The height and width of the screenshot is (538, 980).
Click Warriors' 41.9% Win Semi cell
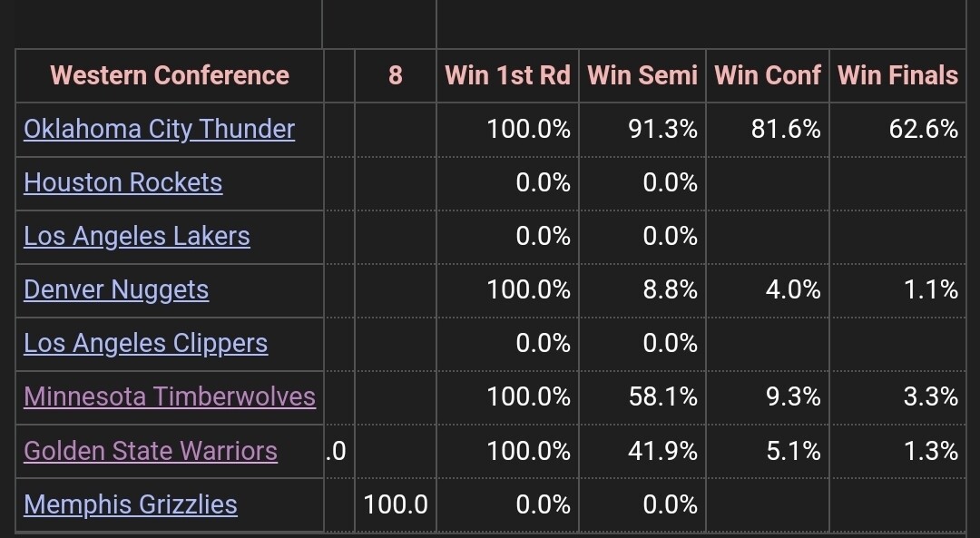tap(662, 451)
